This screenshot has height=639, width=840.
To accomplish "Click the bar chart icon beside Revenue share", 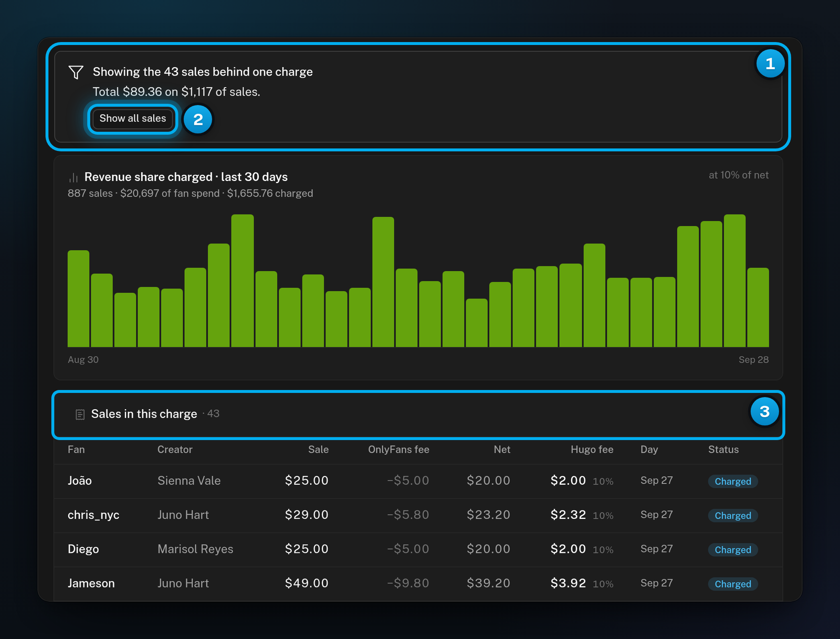I will pos(73,178).
